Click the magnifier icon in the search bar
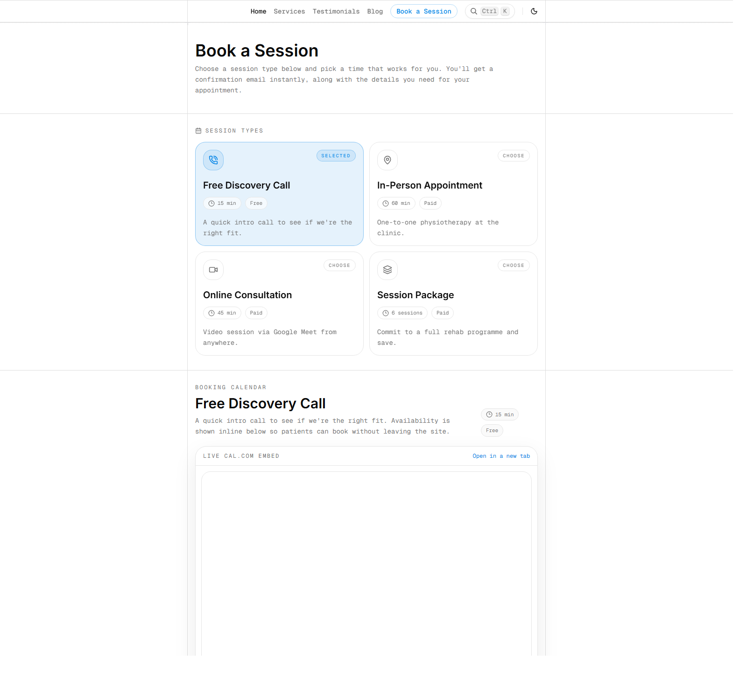Screen dimensions: 747x700 coord(474,11)
